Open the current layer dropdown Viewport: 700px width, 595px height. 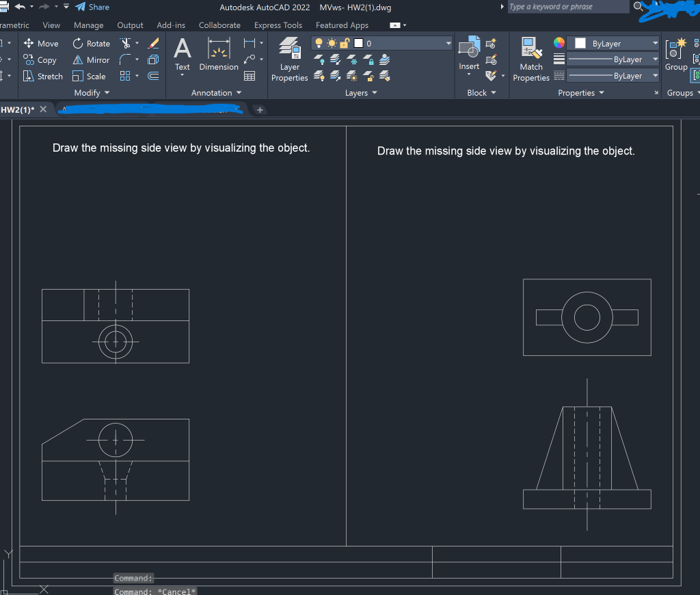click(448, 44)
